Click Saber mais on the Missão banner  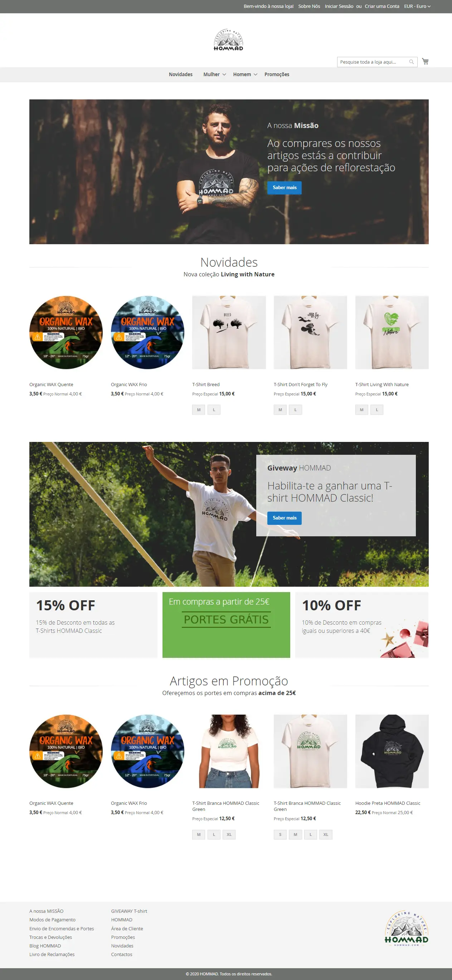[x=285, y=188]
